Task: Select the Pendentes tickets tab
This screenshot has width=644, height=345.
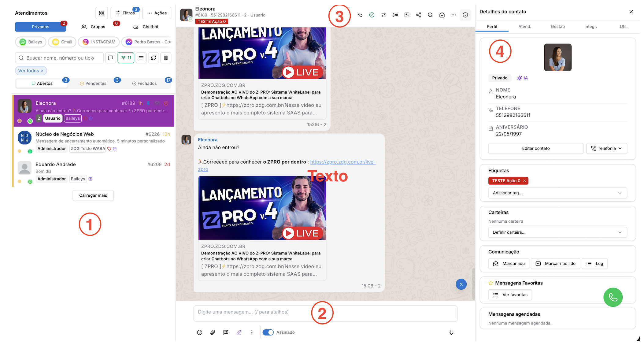Action: 93,83
